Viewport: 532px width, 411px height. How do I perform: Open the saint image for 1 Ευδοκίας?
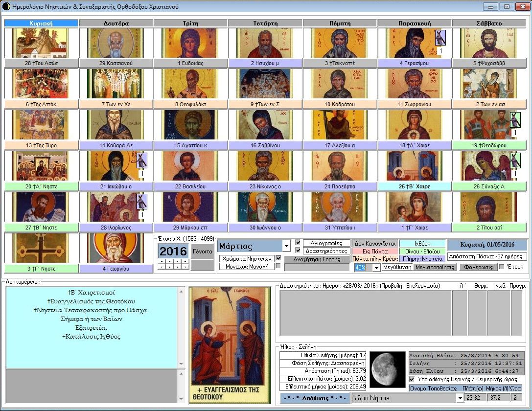190,43
